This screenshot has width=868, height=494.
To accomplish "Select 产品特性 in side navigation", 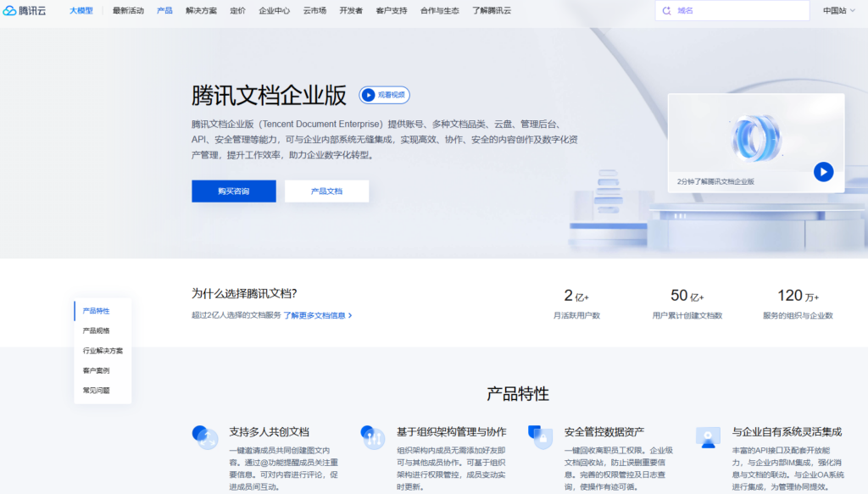I will (x=97, y=311).
